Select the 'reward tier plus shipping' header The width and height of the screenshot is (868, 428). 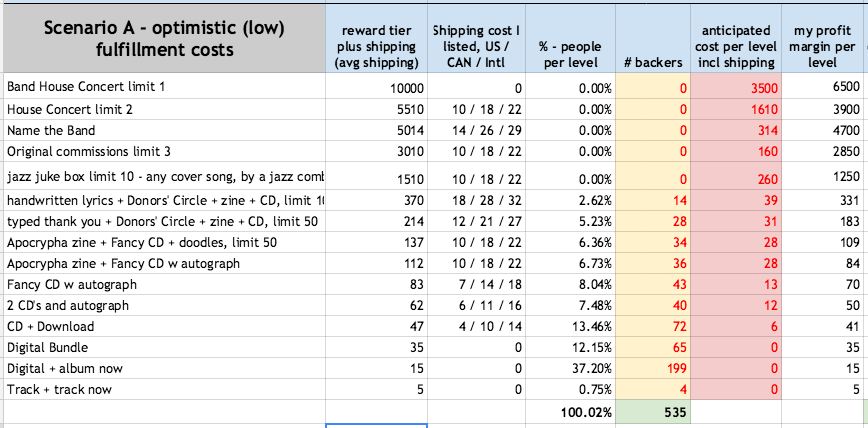click(x=376, y=45)
